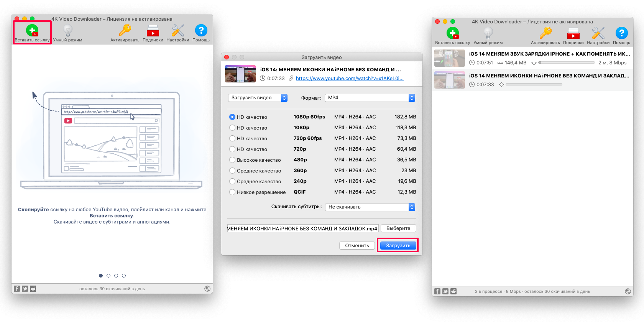The image size is (644, 322).
Task: Click the 'Загрузить' download button
Action: tap(398, 245)
